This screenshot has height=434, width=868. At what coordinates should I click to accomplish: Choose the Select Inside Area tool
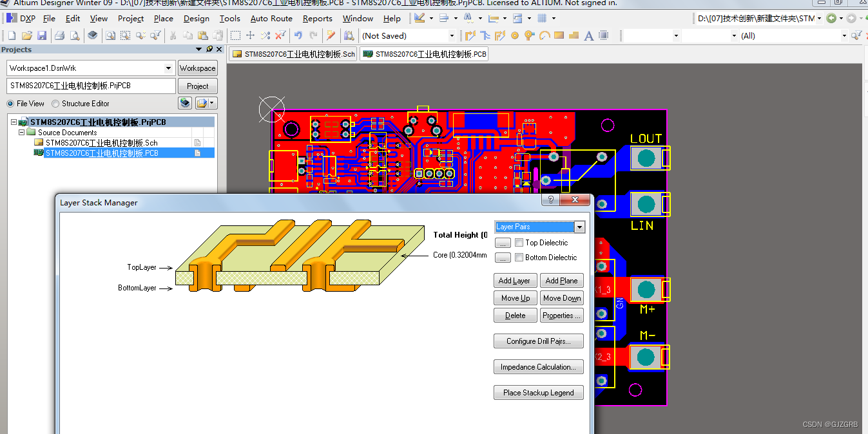pos(236,35)
